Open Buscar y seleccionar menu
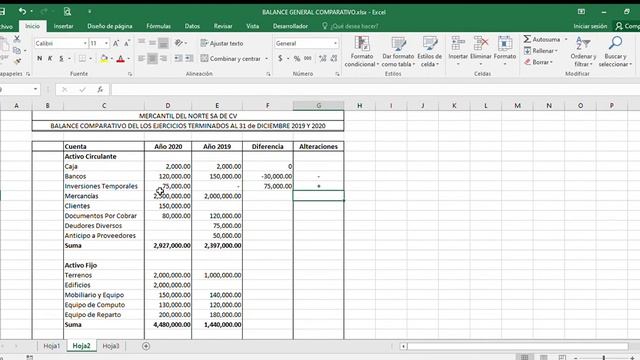640x360 pixels. point(615,51)
